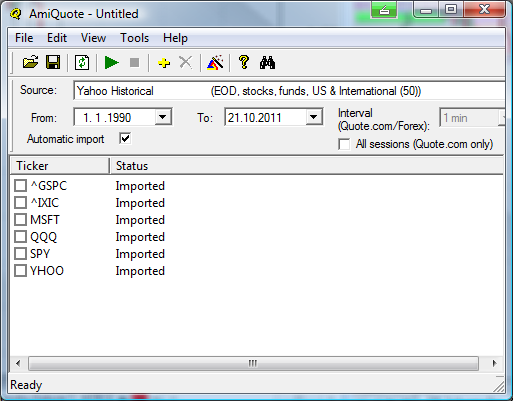Click the grey stop square button
This screenshot has height=401, width=513.
pyautogui.click(x=135, y=62)
